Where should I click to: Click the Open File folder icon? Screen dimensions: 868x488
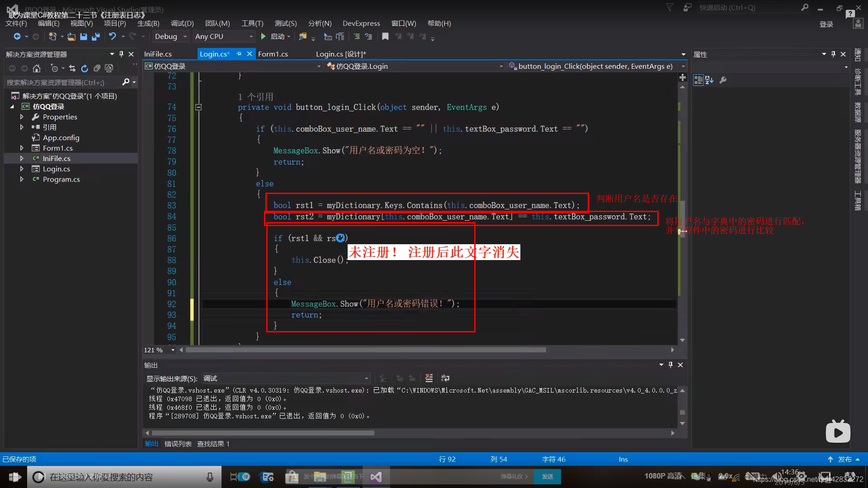(71, 37)
